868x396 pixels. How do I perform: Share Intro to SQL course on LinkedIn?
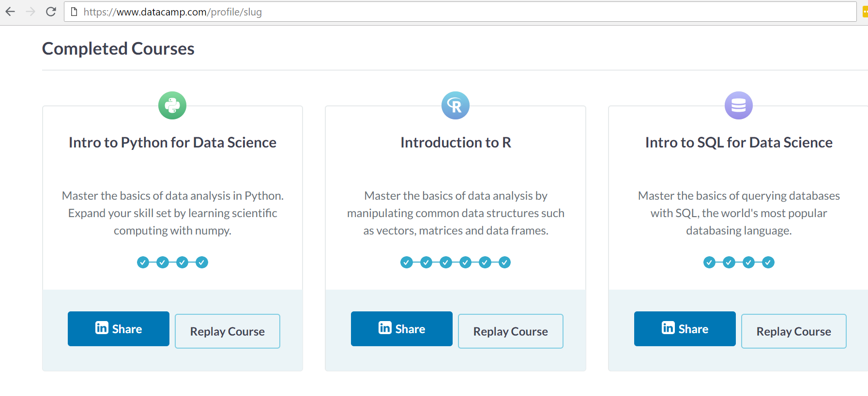click(685, 329)
